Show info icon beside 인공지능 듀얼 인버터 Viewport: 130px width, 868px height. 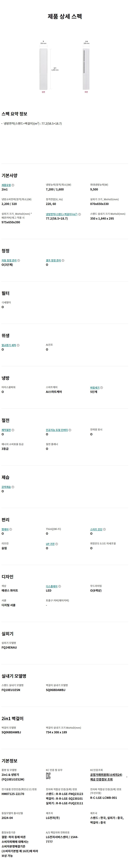click(x=70, y=430)
